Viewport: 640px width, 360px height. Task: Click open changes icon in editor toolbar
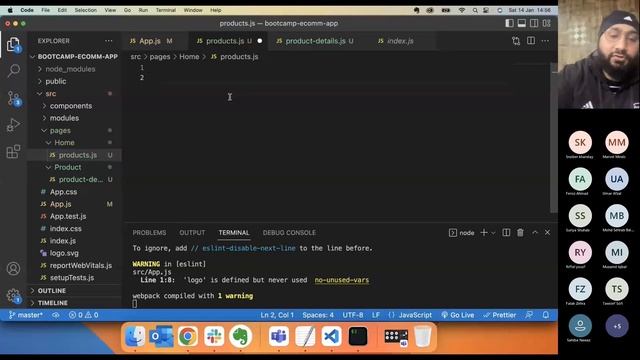tap(516, 41)
